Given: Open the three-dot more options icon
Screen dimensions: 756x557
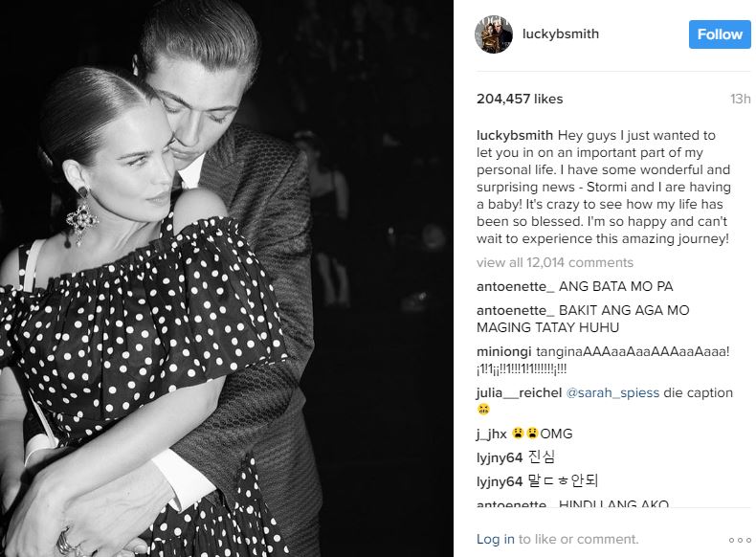Looking at the screenshot, I should coord(740,540).
